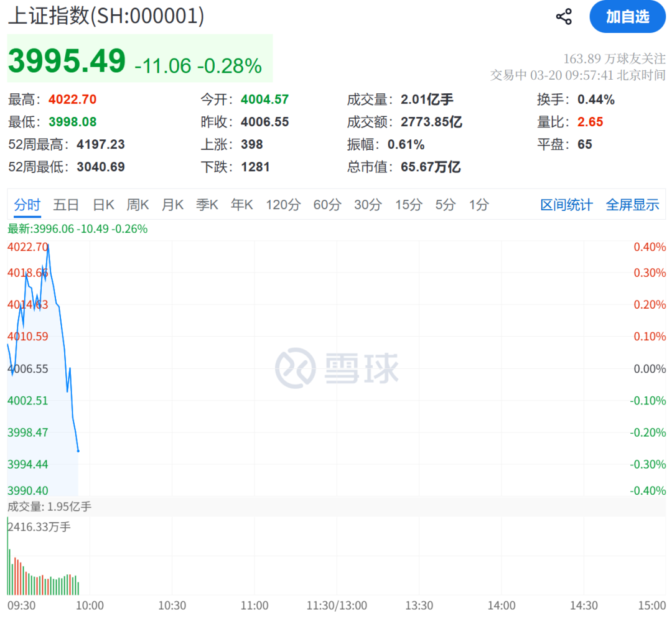Viewport: 672px width, 621px height.
Task: Click the first volume bar at 09:30
Action: 7,556
